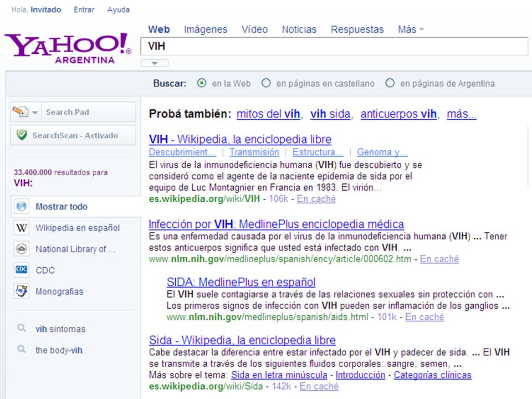Viewport: 532px width, 399px height.
Task: Filter by 'National Library of ...'
Action: point(76,249)
